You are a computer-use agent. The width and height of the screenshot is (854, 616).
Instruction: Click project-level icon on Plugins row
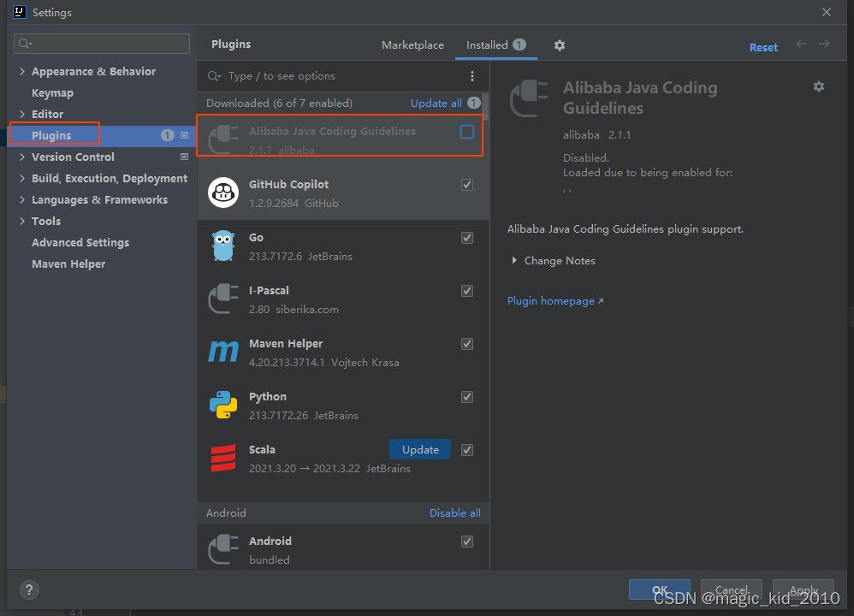185,135
